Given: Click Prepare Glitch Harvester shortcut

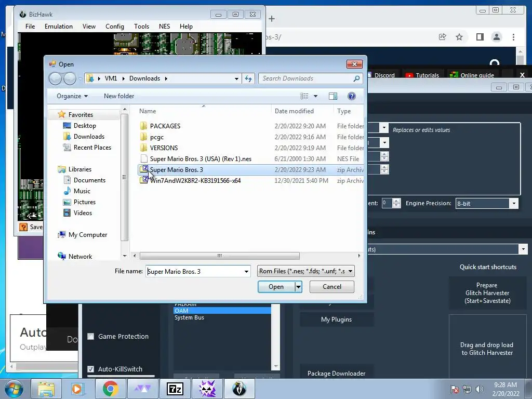Looking at the screenshot, I should point(487,293).
